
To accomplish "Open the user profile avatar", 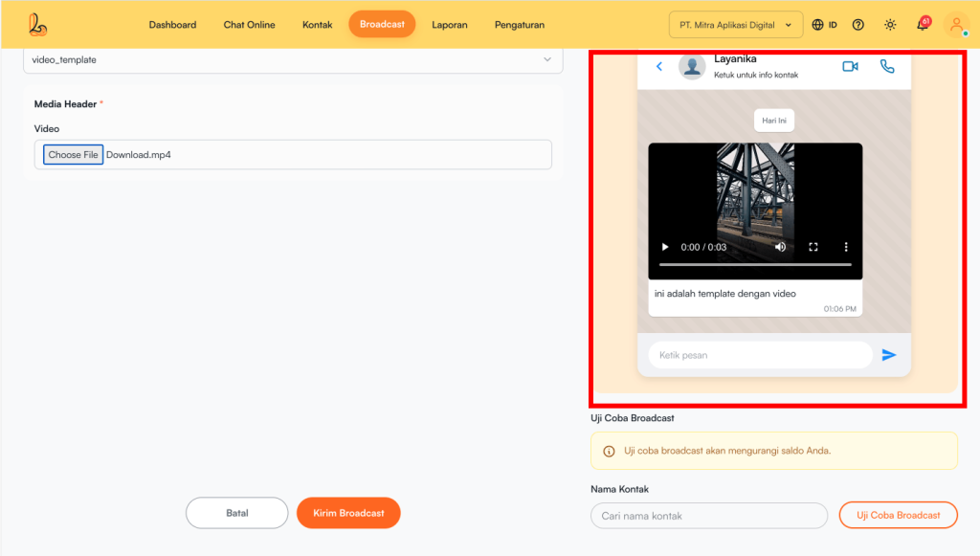I will point(956,25).
